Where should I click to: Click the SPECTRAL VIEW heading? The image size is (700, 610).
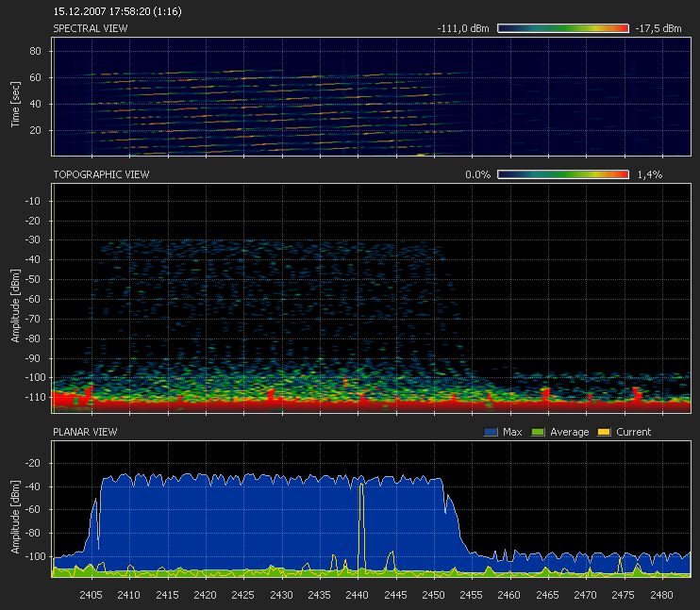(x=91, y=28)
